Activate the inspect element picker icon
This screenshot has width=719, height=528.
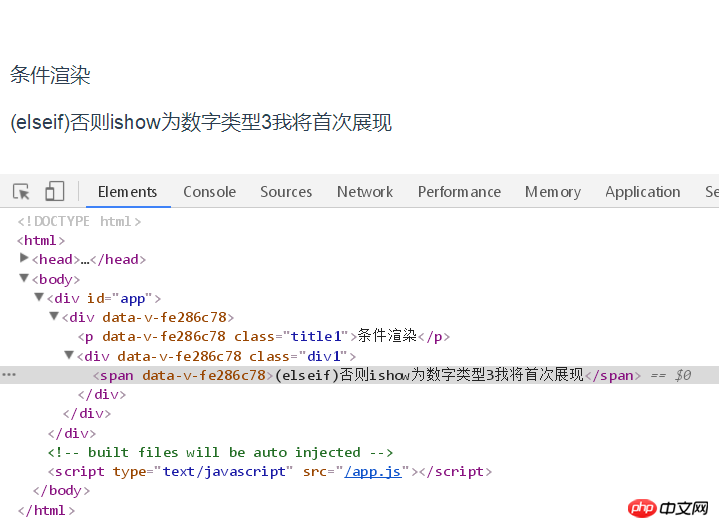click(21, 191)
